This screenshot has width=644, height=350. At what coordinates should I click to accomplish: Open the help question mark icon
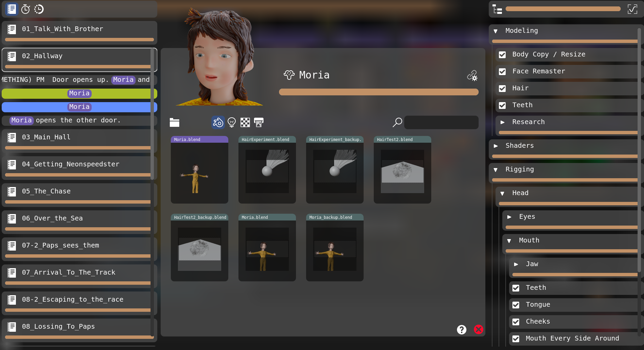[462, 329]
